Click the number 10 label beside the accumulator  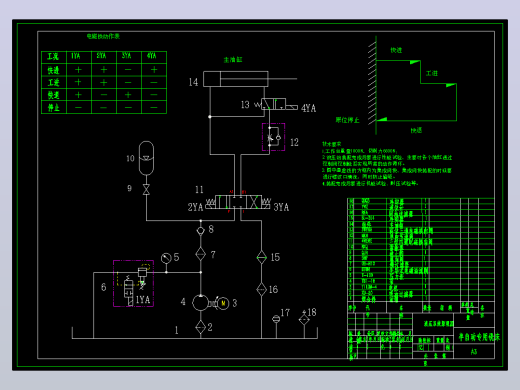point(130,158)
